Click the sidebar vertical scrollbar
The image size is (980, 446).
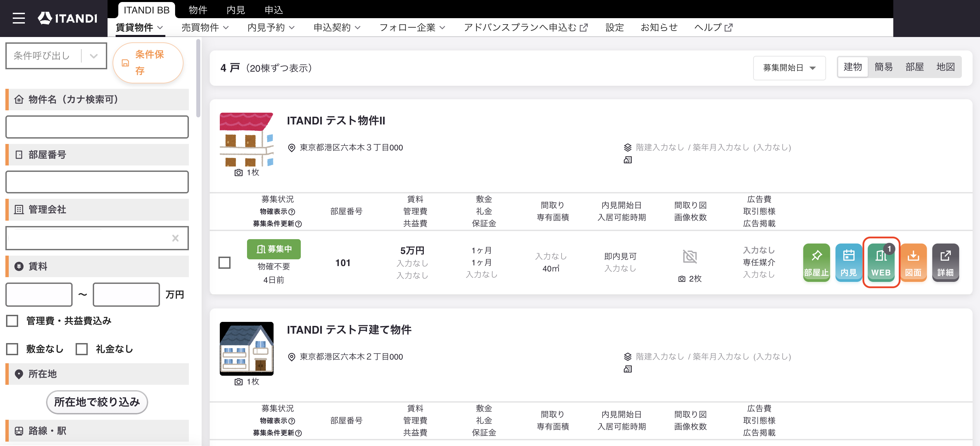tap(198, 79)
